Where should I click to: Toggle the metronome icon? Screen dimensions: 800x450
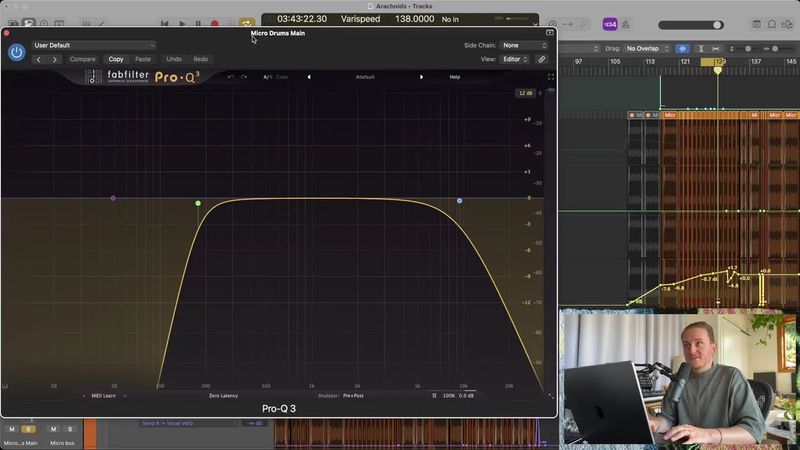[x=626, y=24]
